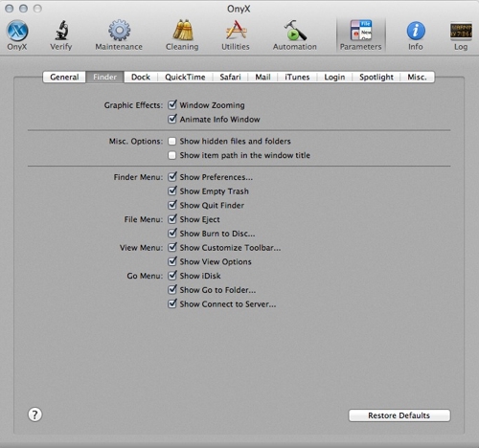
Task: Toggle Show Burn to Disc... checkbox
Action: 172,233
